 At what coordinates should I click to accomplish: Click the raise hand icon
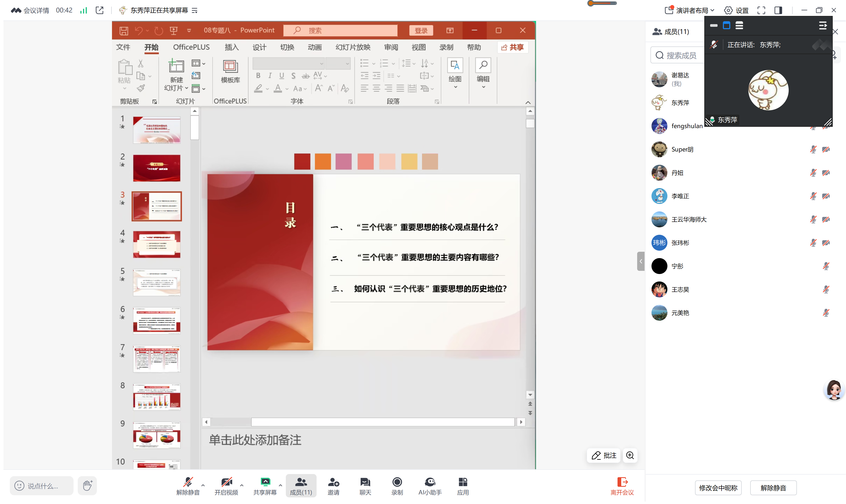click(87, 486)
